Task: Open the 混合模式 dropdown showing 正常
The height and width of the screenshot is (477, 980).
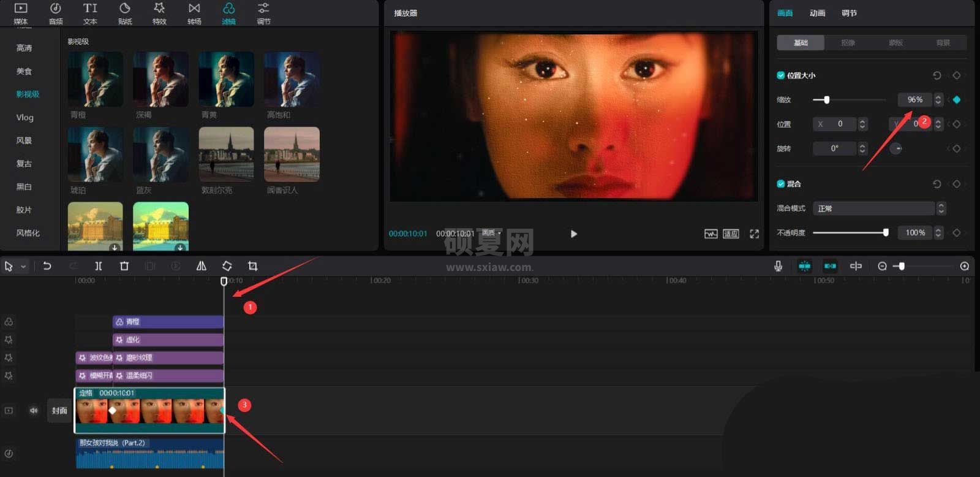Action: coord(874,208)
